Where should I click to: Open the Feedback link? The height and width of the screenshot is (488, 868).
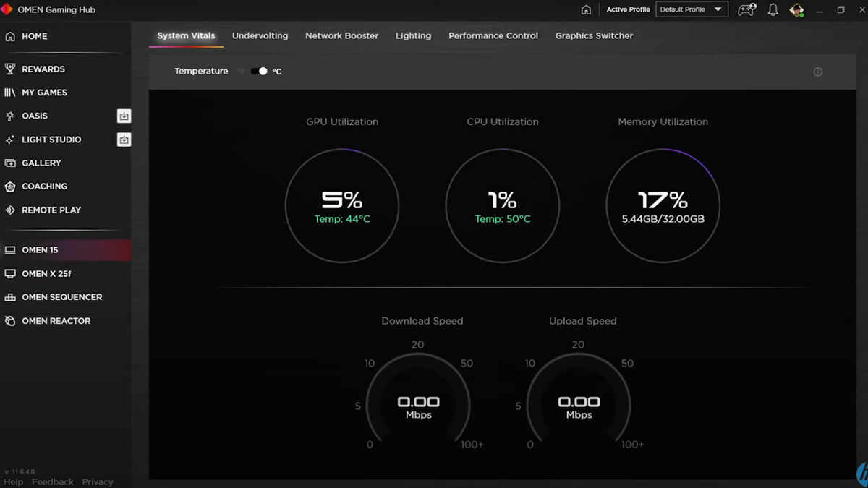[53, 482]
